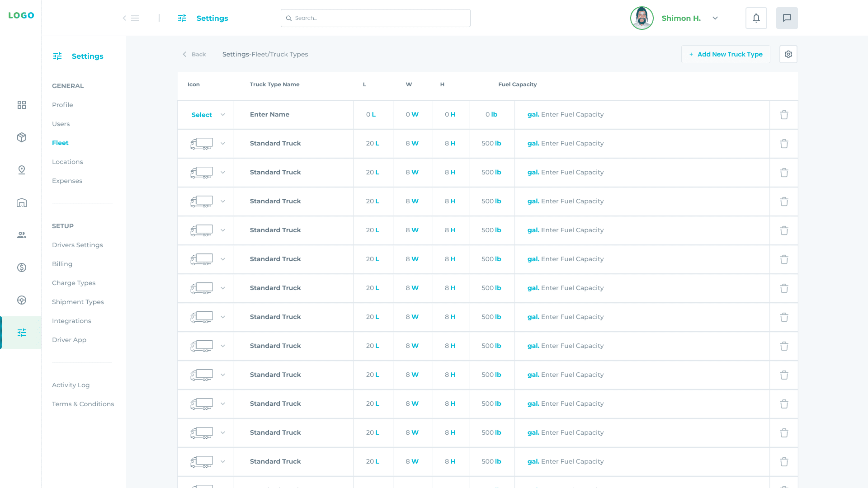Open Drivers Settings in the sidebar
Image resolution: width=868 pixels, height=488 pixels.
[77, 245]
